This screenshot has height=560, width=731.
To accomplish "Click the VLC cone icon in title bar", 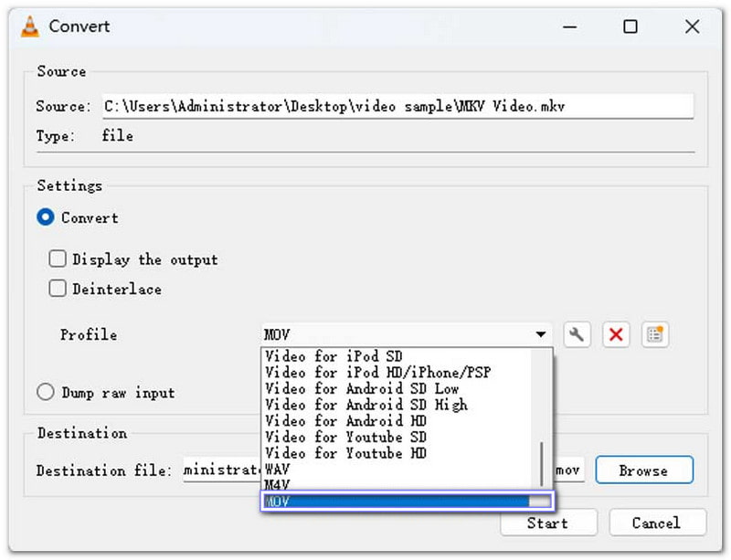I will pos(30,26).
